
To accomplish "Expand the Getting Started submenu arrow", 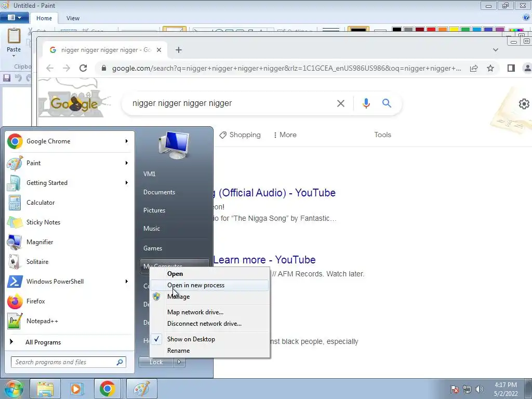I will pos(127,182).
